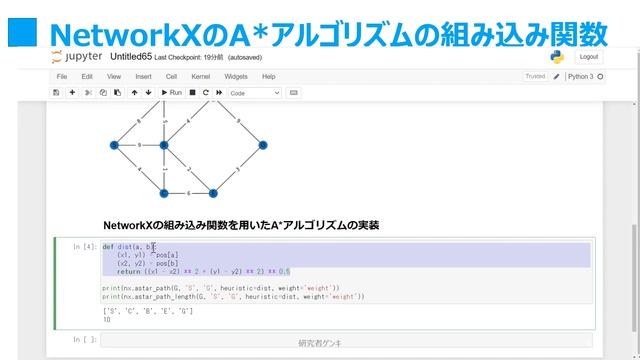Click the return statement code line
This screenshot has width=640, height=360.
pos(203,271)
